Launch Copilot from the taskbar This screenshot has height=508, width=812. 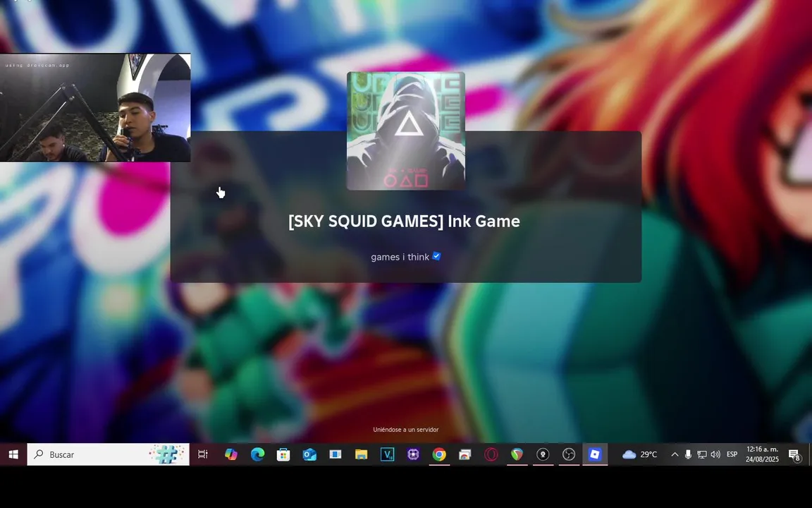coord(231,454)
